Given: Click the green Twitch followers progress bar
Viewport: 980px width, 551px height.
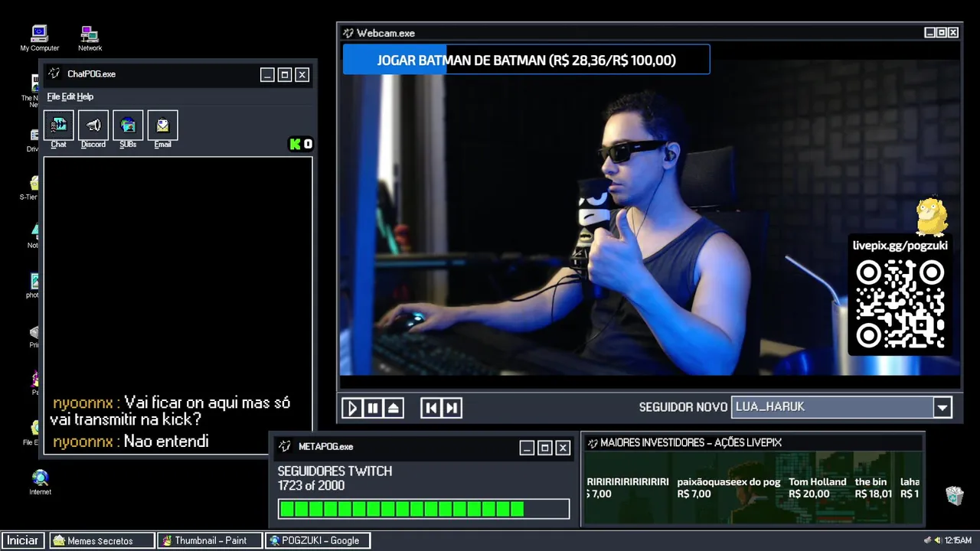Looking at the screenshot, I should [x=423, y=509].
